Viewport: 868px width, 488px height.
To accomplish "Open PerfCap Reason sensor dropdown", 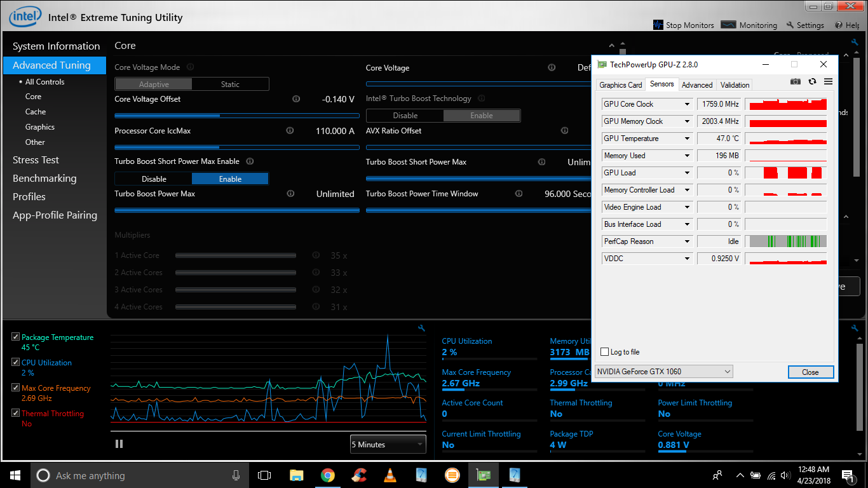I will point(687,241).
